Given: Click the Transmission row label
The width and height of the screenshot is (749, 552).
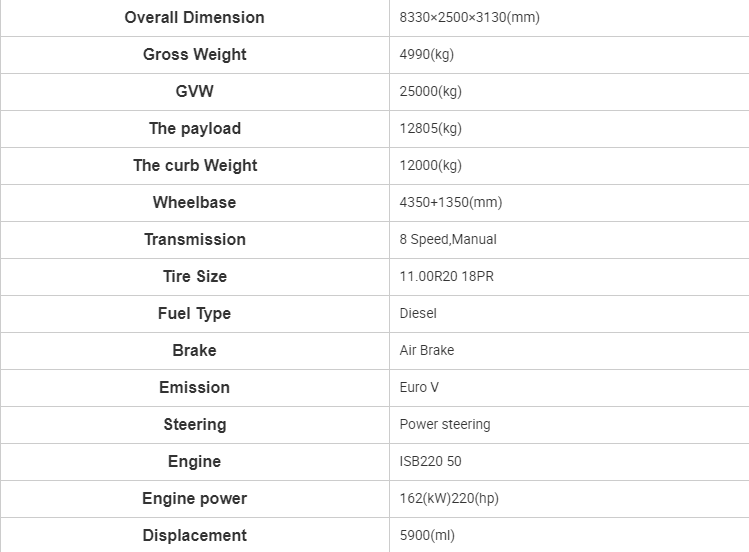Looking at the screenshot, I should pos(195,239).
